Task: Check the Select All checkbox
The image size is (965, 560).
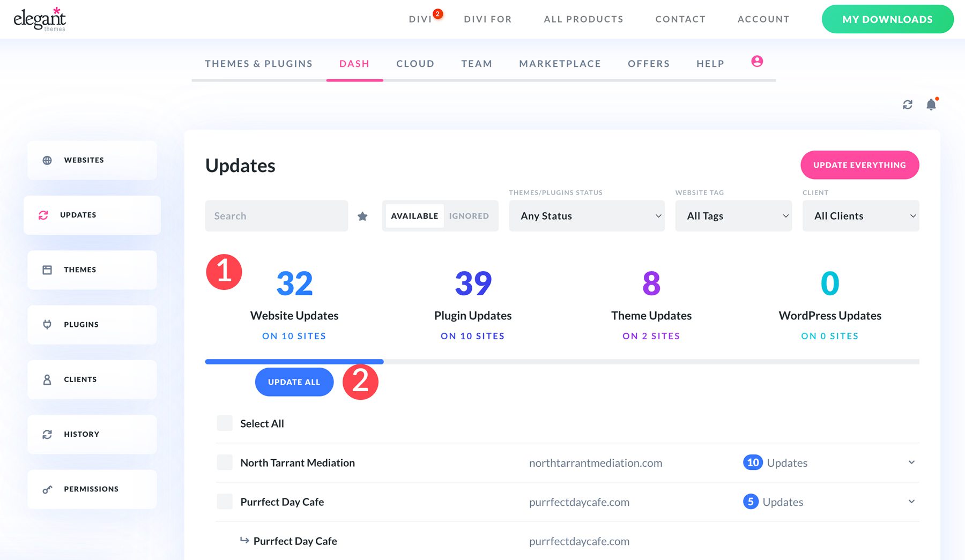Action: pyautogui.click(x=224, y=423)
